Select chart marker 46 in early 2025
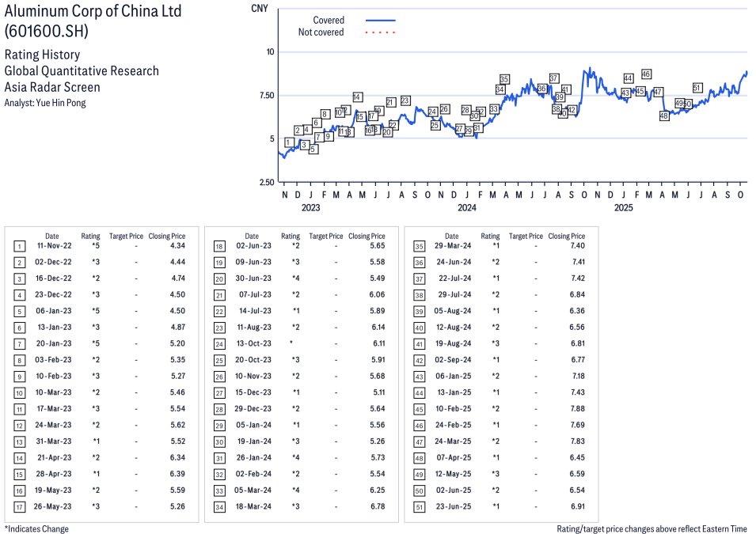756x534 pixels. coord(646,74)
